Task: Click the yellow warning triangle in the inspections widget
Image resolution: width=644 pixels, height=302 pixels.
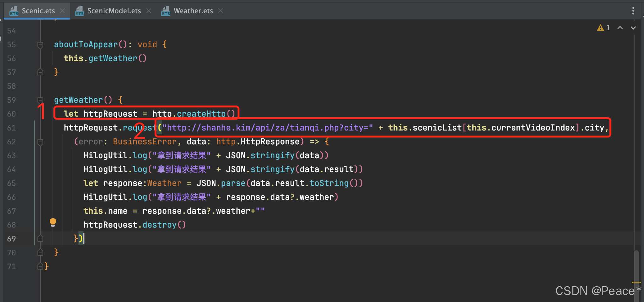Action: [600, 28]
